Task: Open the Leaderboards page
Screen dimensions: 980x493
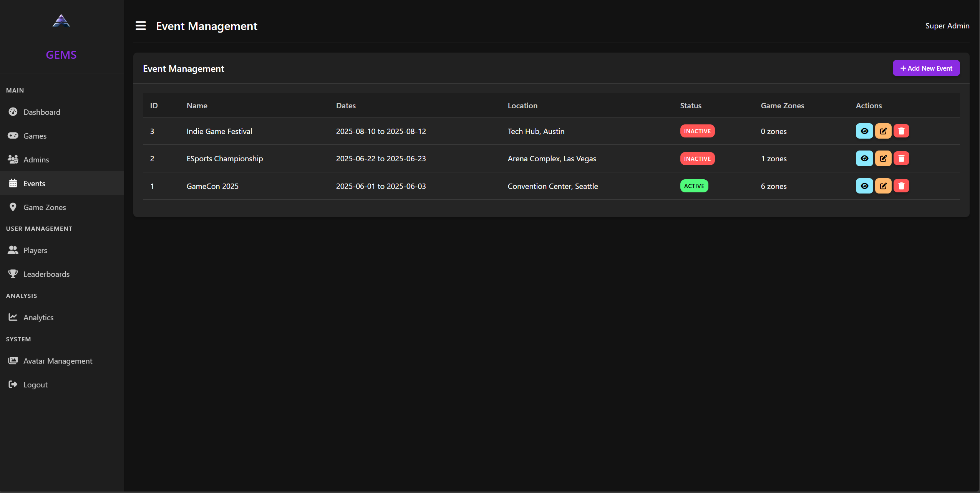Action: [46, 274]
